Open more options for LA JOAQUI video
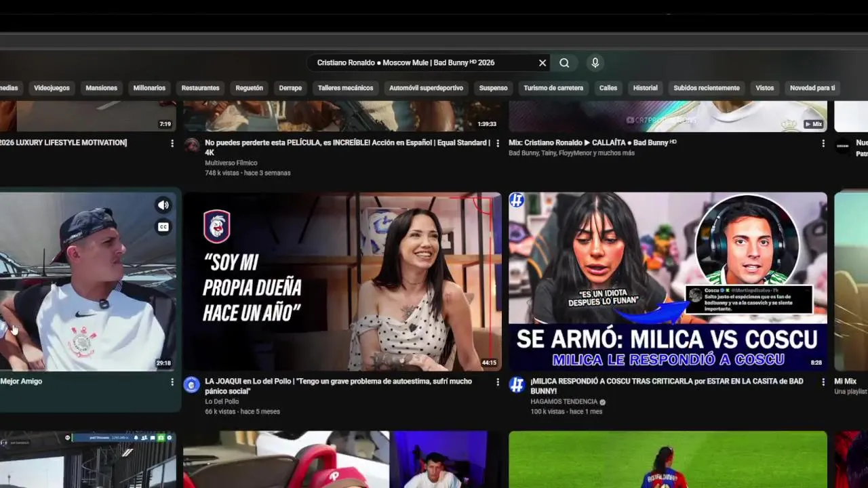The width and height of the screenshot is (868, 488). (498, 382)
